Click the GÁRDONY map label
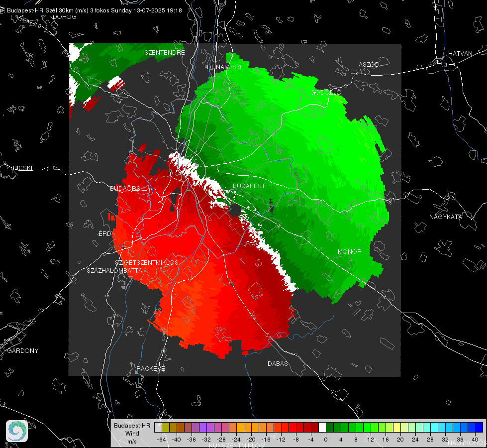The height and width of the screenshot is (448, 487). tap(23, 351)
